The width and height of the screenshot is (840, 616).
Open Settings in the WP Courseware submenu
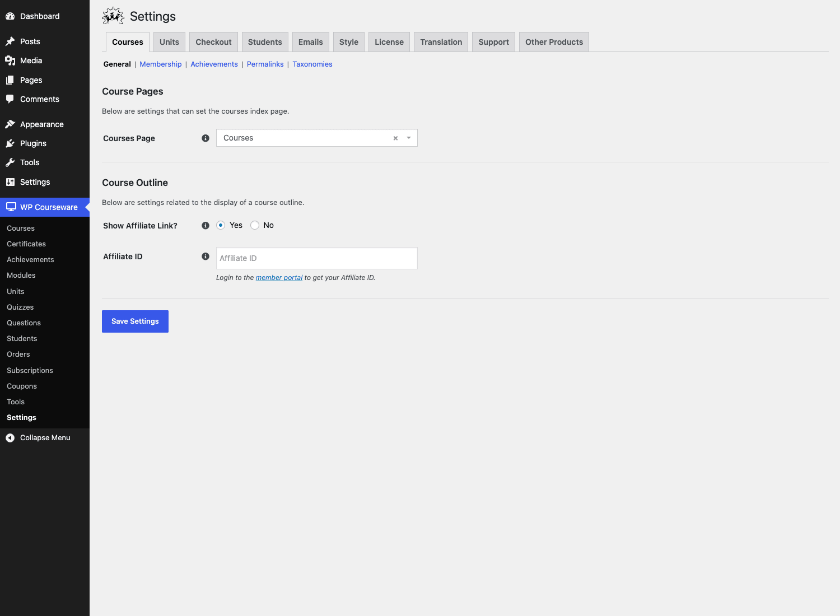click(21, 418)
